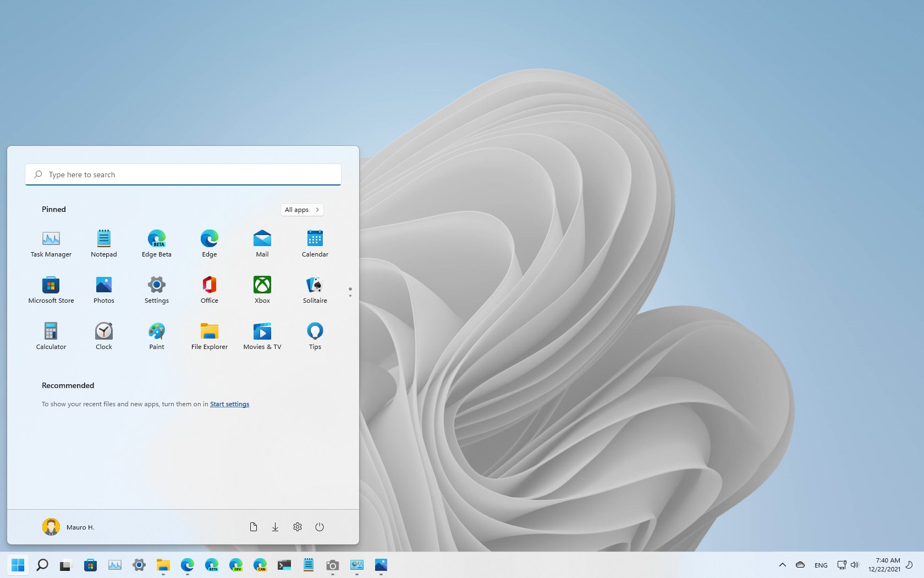Click the Power button in Start menu

[320, 527]
